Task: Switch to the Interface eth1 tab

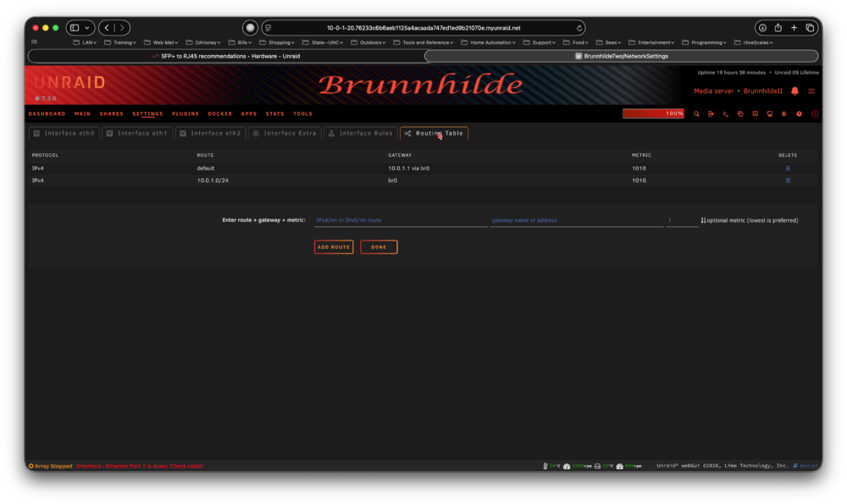Action: tap(137, 134)
